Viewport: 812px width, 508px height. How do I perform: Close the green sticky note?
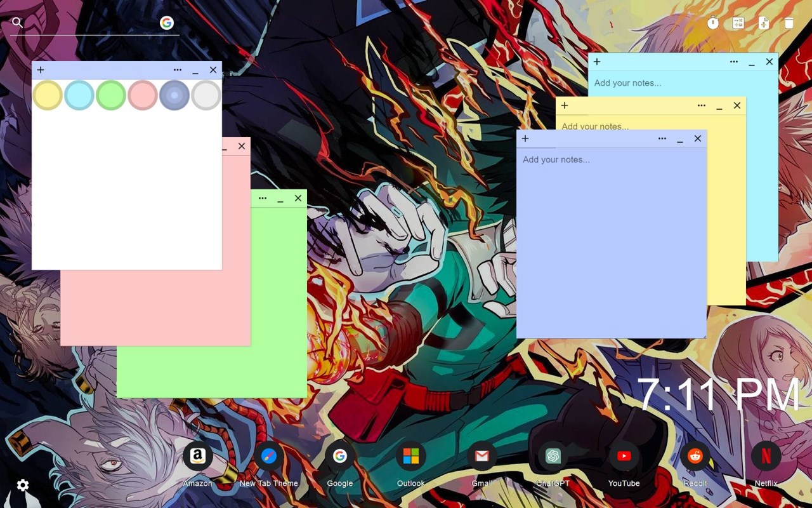[x=298, y=198]
